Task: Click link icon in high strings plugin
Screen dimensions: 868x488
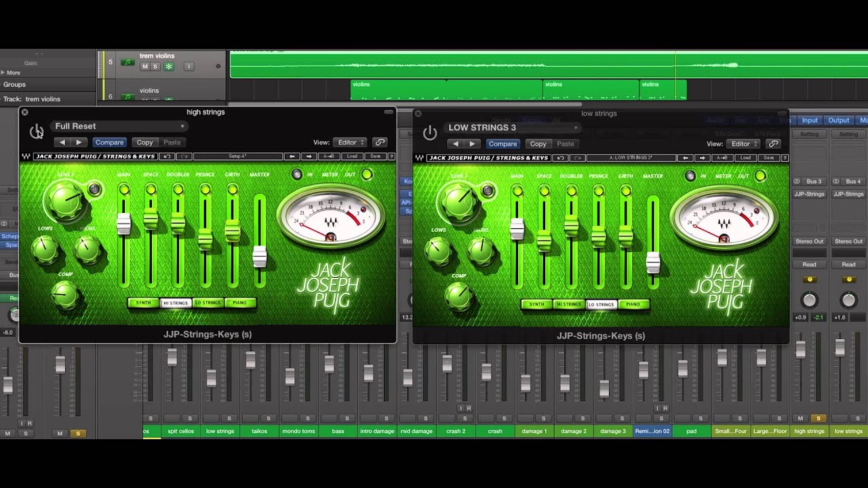Action: click(380, 142)
